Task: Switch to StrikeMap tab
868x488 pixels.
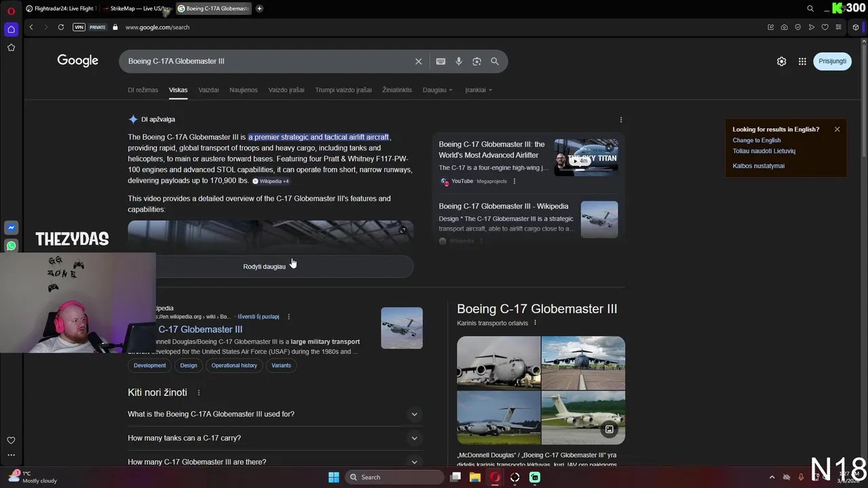Action: (139, 9)
